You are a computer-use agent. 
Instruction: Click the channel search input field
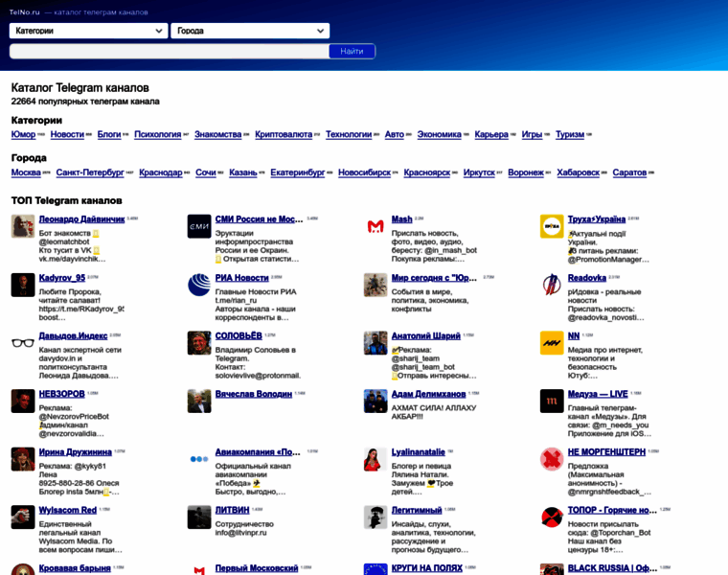[x=169, y=51]
